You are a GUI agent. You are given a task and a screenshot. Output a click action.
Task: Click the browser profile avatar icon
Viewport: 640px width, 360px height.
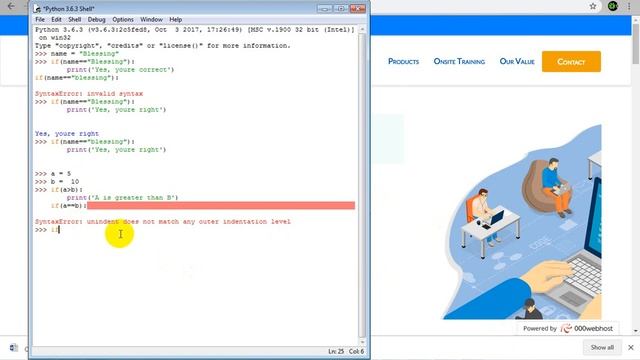612,6
